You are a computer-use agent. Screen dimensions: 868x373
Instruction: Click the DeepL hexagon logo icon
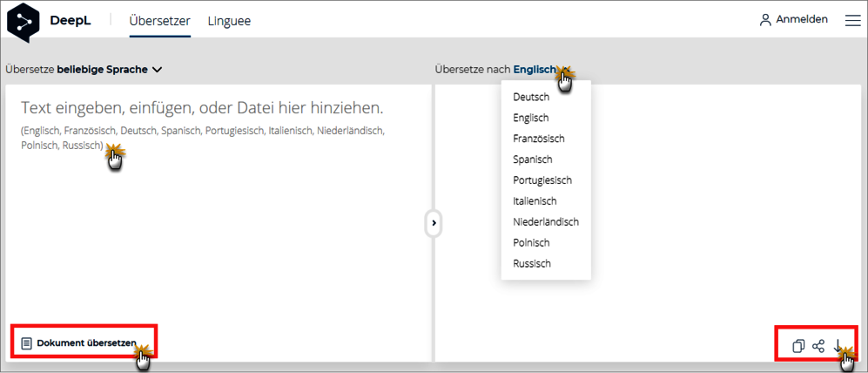pos(24,21)
